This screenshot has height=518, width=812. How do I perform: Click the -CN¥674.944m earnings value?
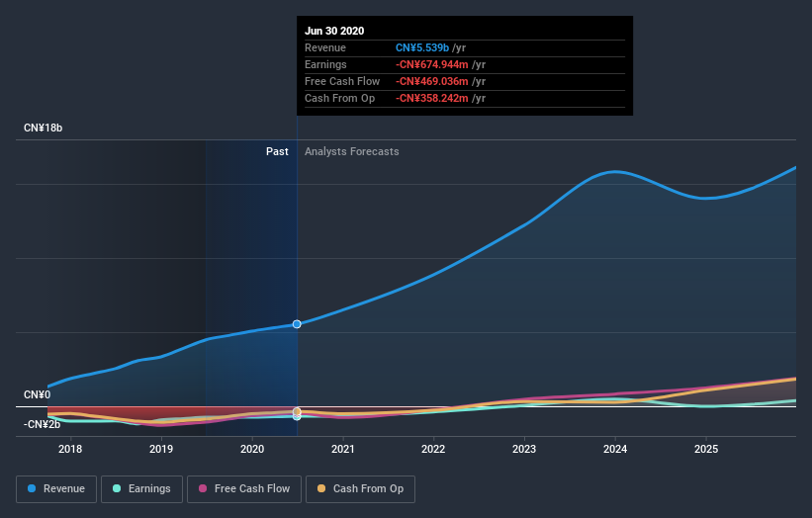[x=432, y=64]
